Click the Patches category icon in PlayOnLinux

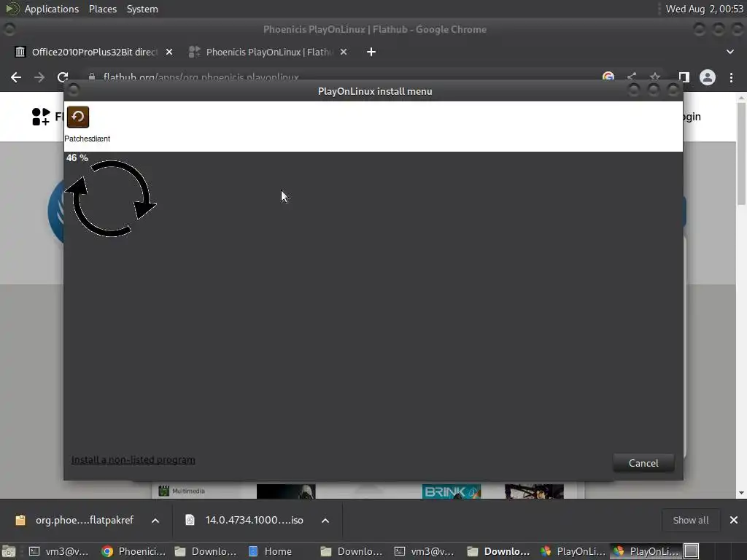pyautogui.click(x=78, y=117)
